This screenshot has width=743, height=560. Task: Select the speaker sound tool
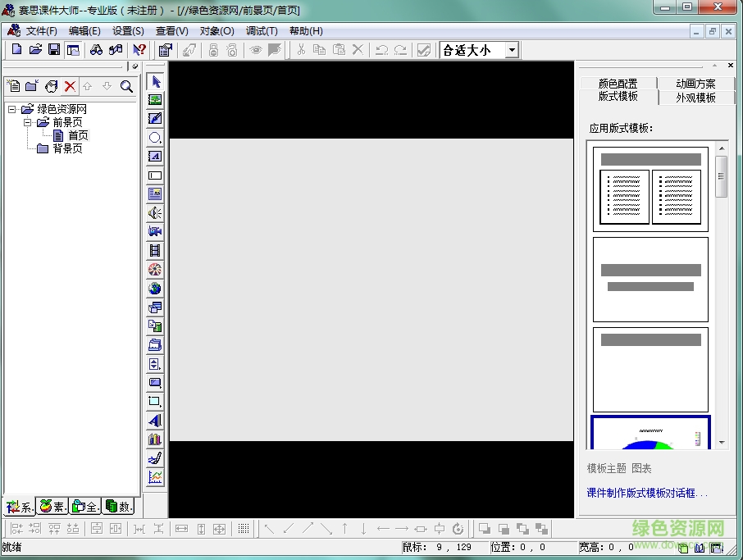[x=155, y=213]
